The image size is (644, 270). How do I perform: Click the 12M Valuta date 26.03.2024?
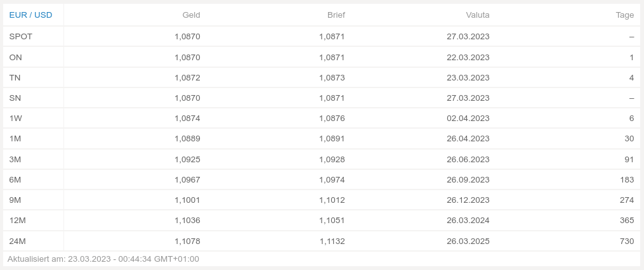click(468, 221)
